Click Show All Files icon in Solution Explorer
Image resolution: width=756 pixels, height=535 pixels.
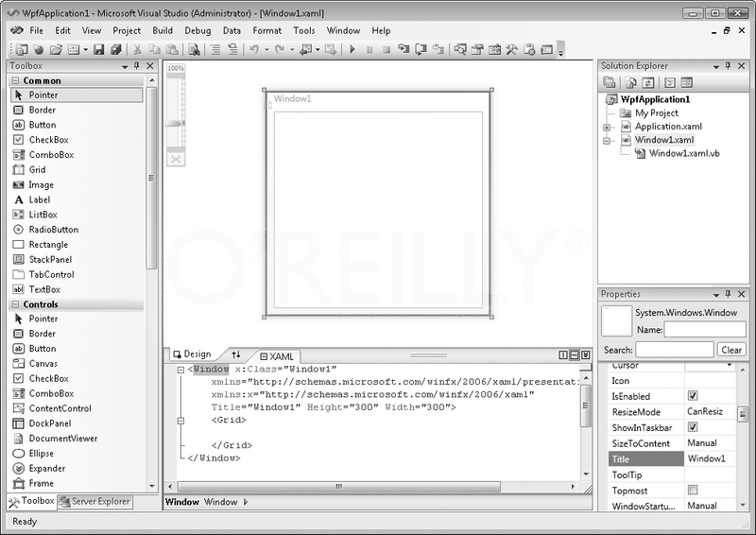click(630, 82)
